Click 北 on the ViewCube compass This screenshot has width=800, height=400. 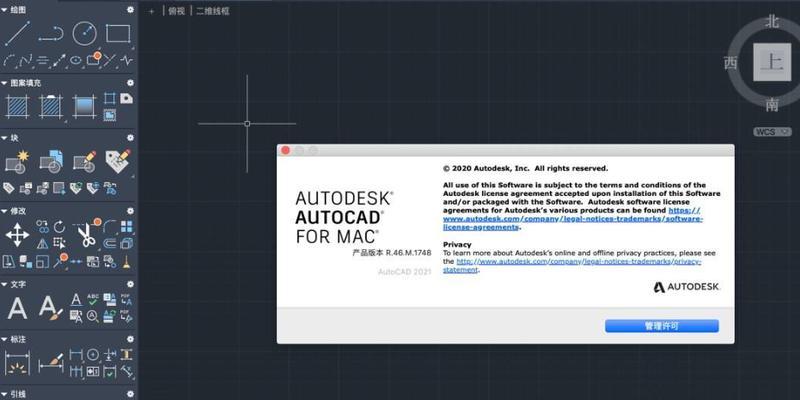[x=772, y=21]
